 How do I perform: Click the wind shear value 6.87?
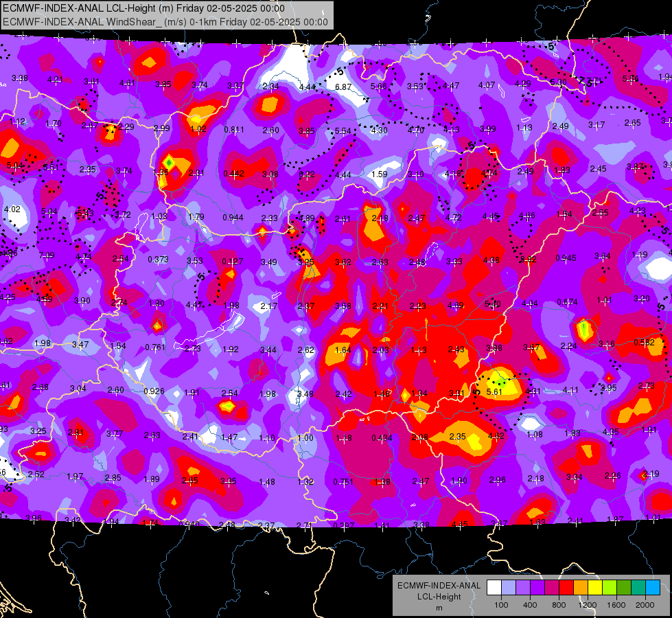(x=343, y=87)
